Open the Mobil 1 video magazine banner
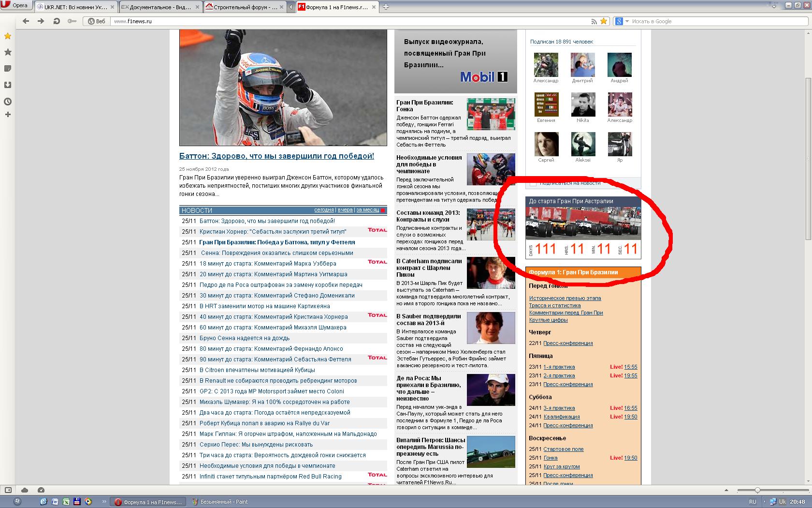Viewport: 812px width, 508px height. (456, 61)
